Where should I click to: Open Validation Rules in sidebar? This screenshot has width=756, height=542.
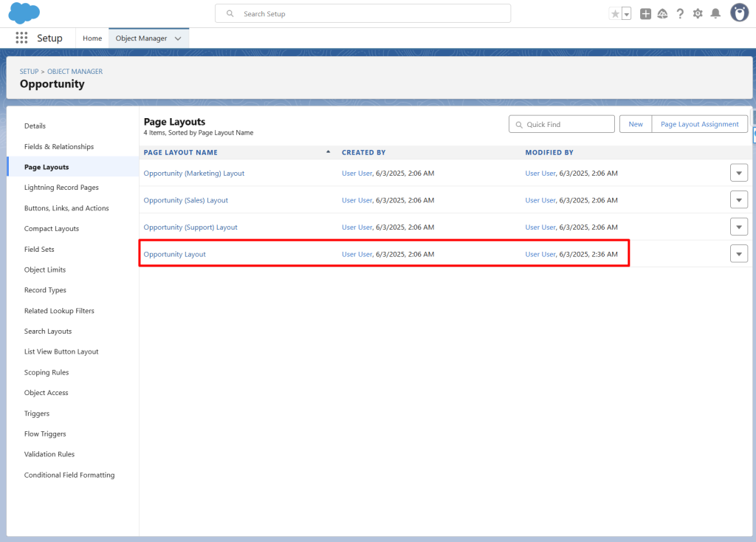tap(49, 454)
